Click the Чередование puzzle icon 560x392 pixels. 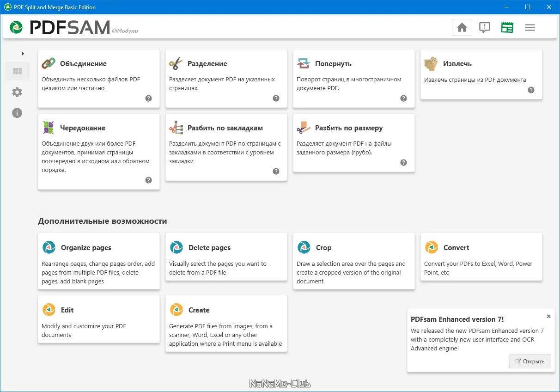pos(49,128)
